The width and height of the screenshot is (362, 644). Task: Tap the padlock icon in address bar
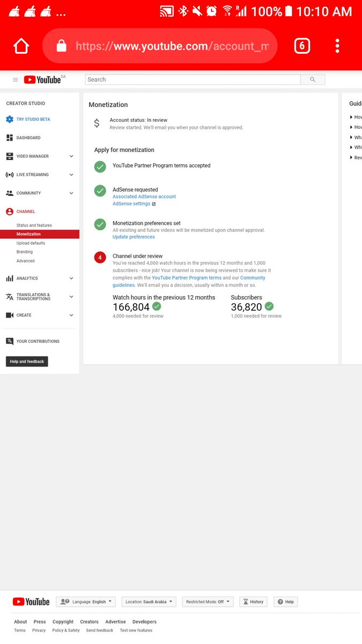point(61,46)
